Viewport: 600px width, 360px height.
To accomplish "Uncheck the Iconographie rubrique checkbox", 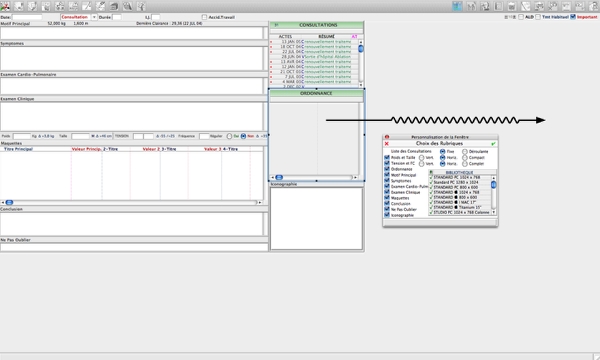I will click(387, 215).
